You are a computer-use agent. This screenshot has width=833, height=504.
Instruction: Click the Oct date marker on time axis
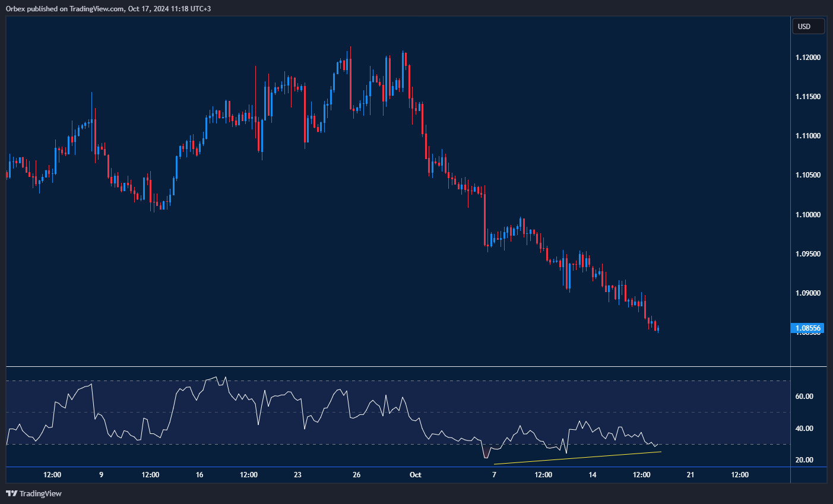(416, 475)
